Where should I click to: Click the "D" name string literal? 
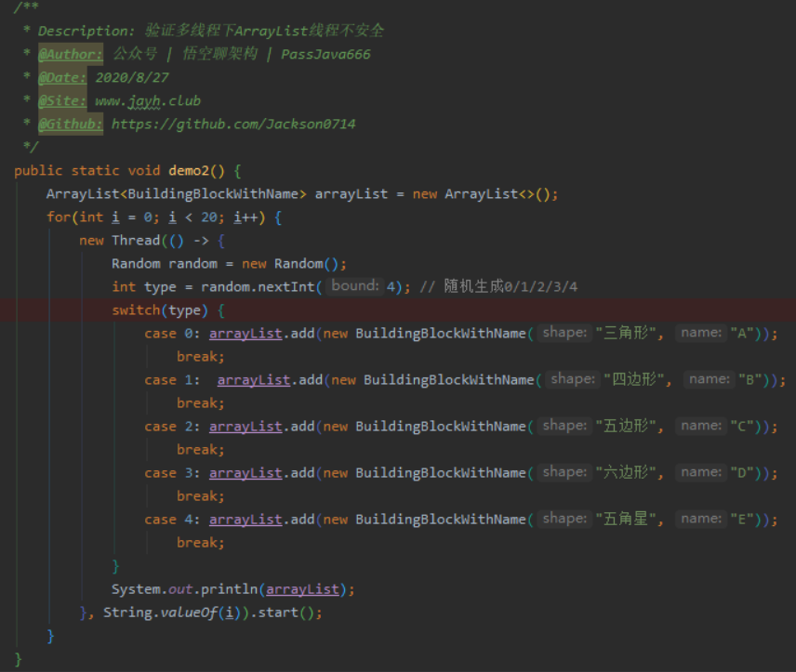click(742, 473)
